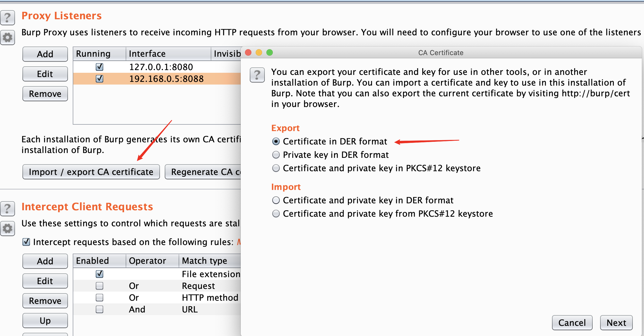The image size is (644, 336).
Task: Disable intercept requests based on rules checkbox
Action: coord(26,242)
